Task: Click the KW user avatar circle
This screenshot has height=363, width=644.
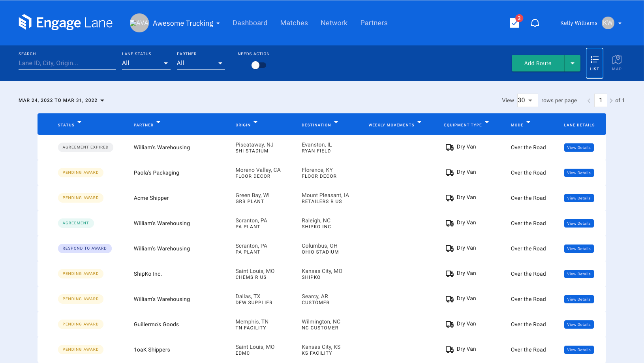Action: pyautogui.click(x=607, y=23)
